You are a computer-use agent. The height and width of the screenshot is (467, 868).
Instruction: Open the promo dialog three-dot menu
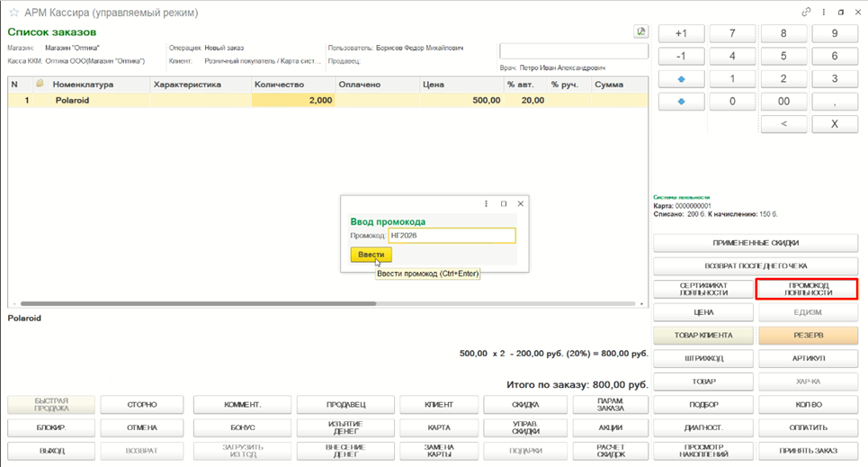pyautogui.click(x=486, y=204)
